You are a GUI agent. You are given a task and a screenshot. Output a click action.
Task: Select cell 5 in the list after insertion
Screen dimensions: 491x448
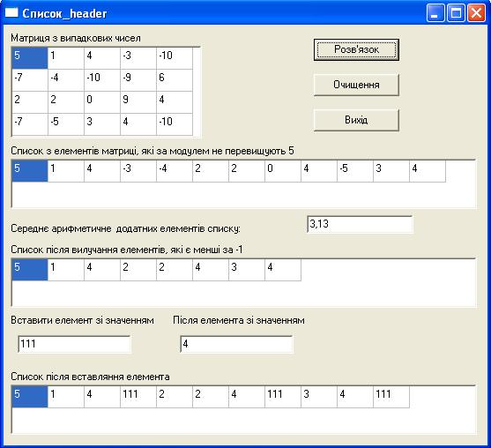pos(30,397)
